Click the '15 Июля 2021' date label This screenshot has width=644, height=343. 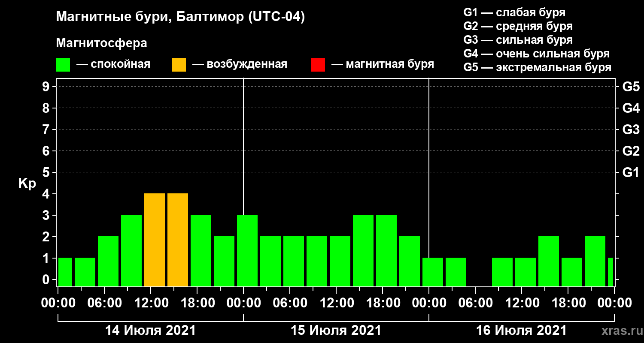coord(336,331)
